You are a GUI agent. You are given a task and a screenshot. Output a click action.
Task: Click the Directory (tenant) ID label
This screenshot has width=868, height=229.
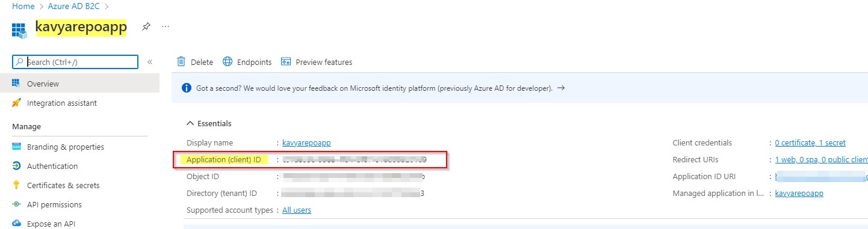pos(222,194)
